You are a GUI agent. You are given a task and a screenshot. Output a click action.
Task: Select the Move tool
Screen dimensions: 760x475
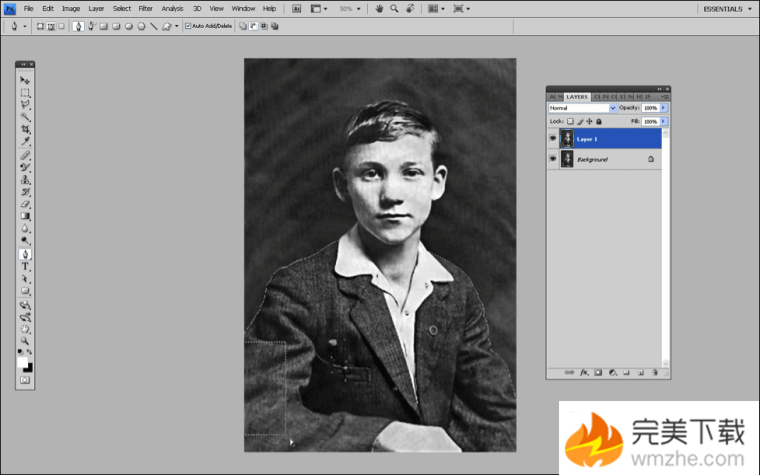pyautogui.click(x=26, y=80)
